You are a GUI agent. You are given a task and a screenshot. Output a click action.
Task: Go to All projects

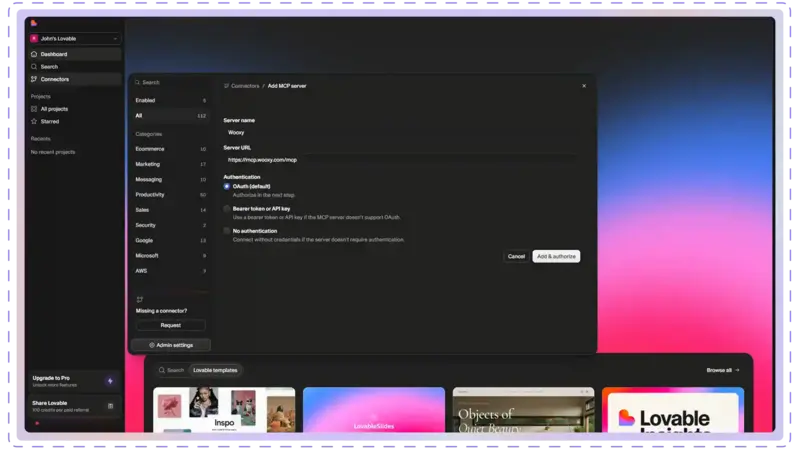pyautogui.click(x=75, y=109)
